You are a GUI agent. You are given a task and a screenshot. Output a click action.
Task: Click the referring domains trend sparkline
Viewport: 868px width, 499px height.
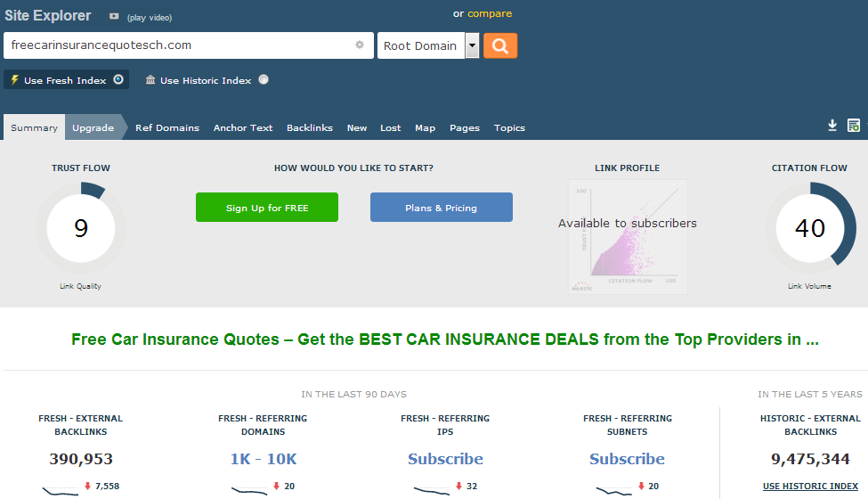point(249,490)
